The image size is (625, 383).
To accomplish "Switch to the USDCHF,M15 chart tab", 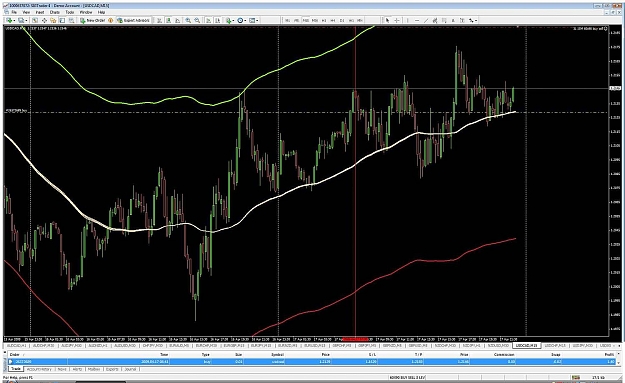I will 554,346.
